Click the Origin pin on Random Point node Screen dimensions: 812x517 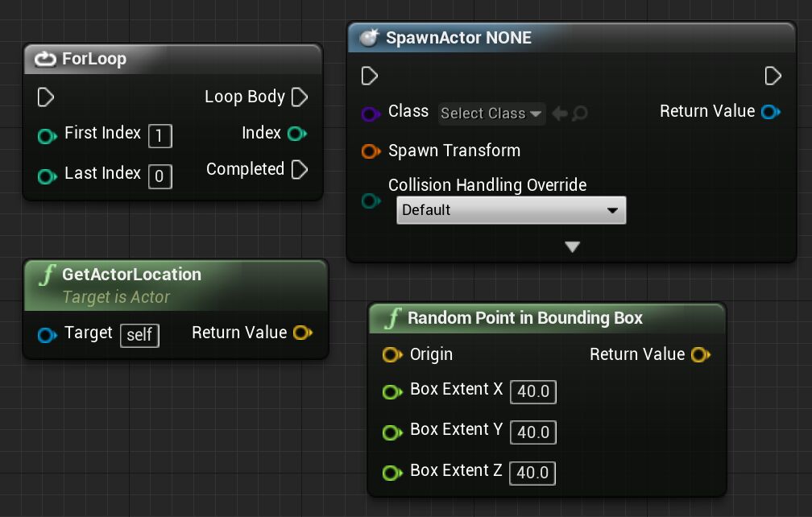coord(392,354)
